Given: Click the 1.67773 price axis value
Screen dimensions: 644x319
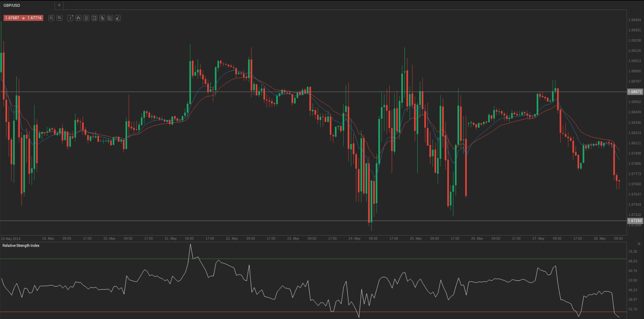Looking at the screenshot, I should [635, 174].
